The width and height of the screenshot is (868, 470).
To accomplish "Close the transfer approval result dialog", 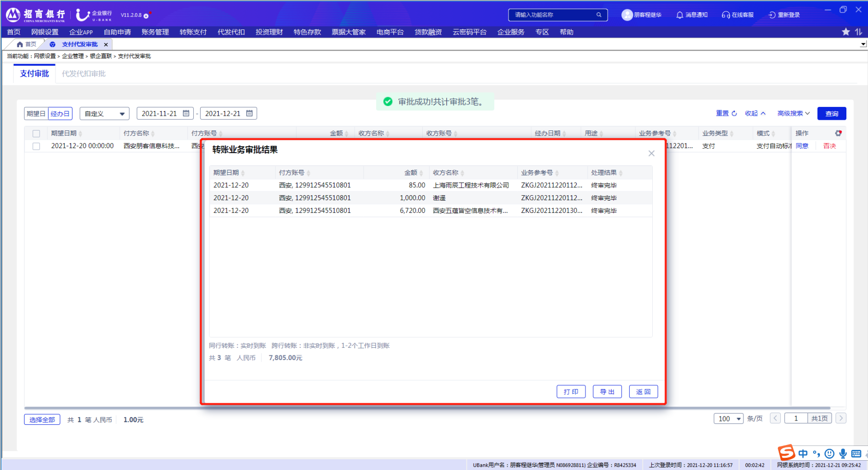I will click(651, 154).
